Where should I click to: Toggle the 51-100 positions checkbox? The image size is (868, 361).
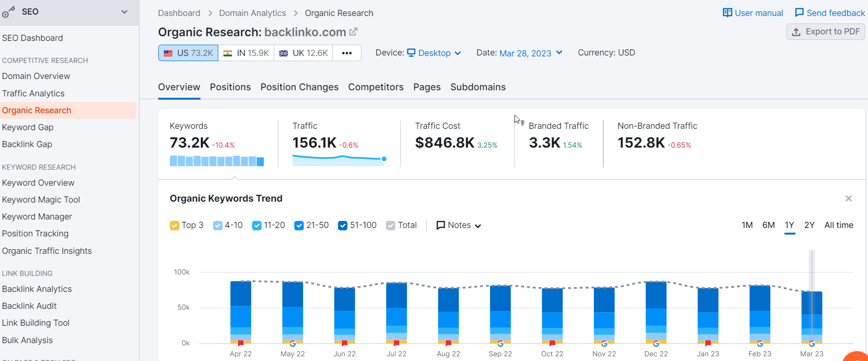pos(343,226)
